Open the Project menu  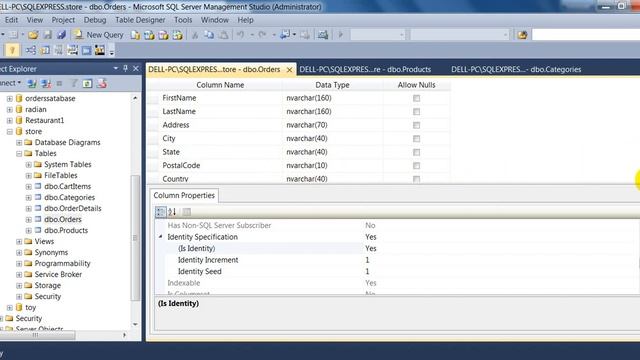63,20
